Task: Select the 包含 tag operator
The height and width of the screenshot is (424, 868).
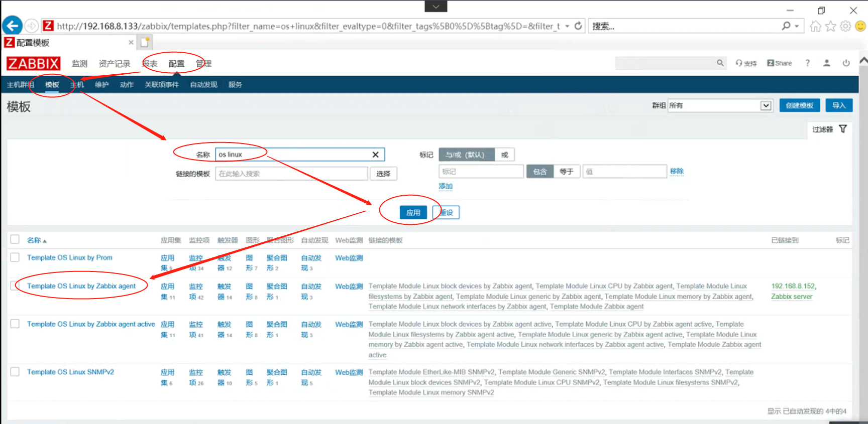Action: [x=540, y=172]
